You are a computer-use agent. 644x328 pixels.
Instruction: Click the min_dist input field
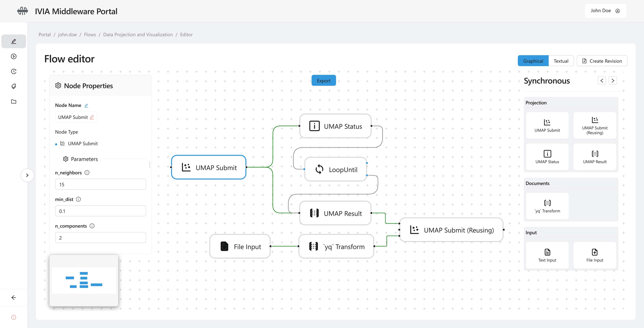(x=100, y=211)
